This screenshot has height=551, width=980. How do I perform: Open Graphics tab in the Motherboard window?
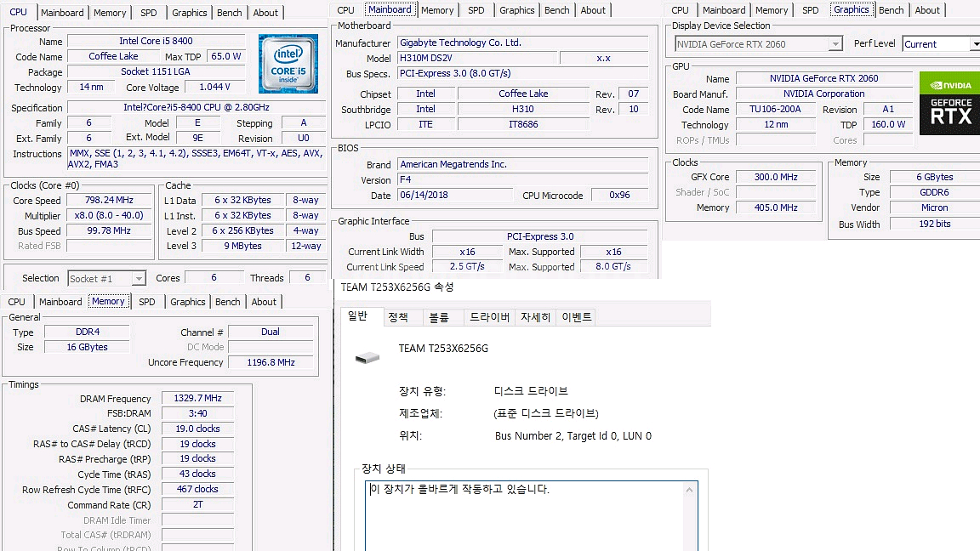(517, 10)
